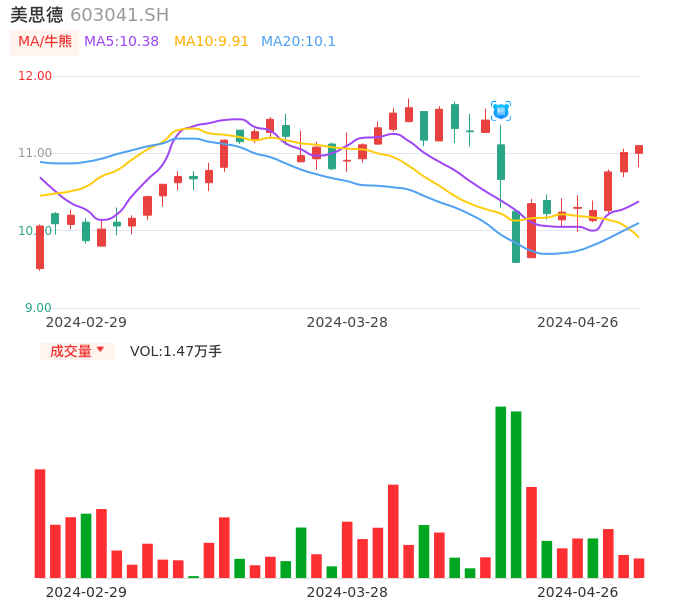Toggle the blue MA20 average line label
Image resolution: width=686 pixels, height=606 pixels.
point(298,42)
